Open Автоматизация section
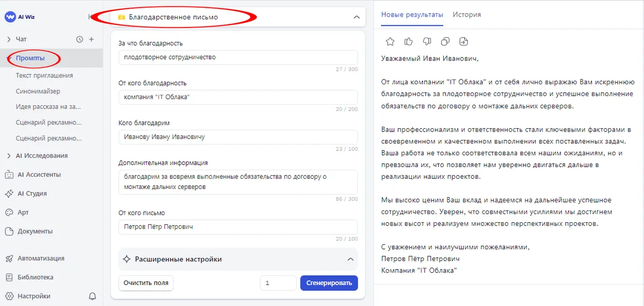644x306 pixels. [x=34, y=258]
